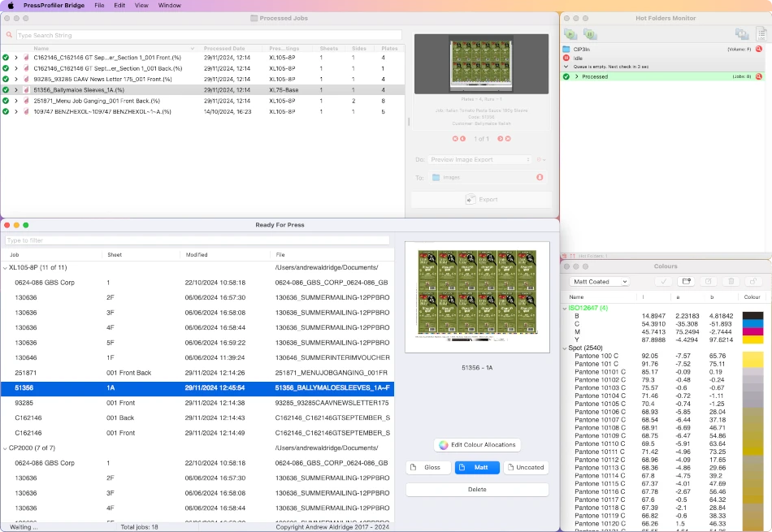Start hot folder processing with play icon
The image size is (772, 532).
click(570, 34)
